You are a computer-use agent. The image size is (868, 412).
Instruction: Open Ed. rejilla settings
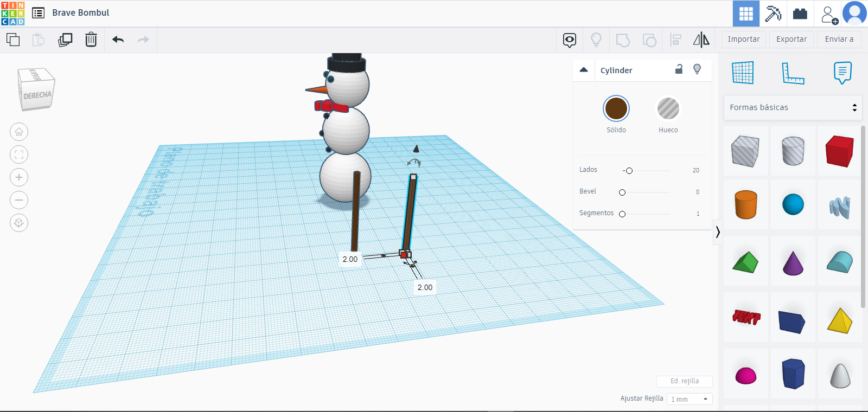(x=685, y=381)
